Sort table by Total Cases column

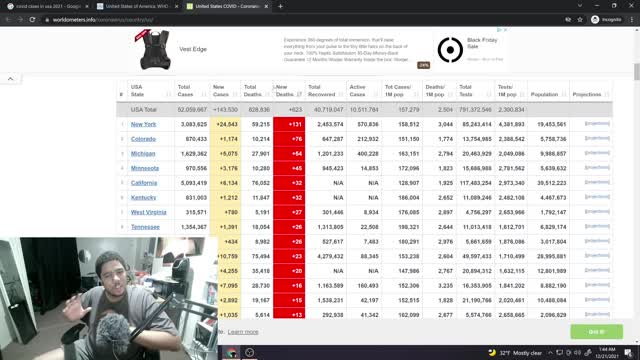tap(192, 91)
